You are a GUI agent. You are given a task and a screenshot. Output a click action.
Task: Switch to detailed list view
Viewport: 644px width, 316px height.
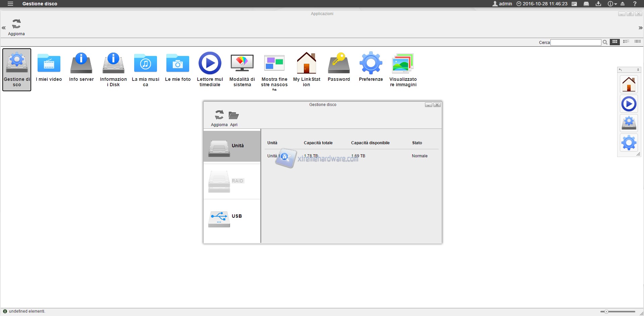[638, 42]
